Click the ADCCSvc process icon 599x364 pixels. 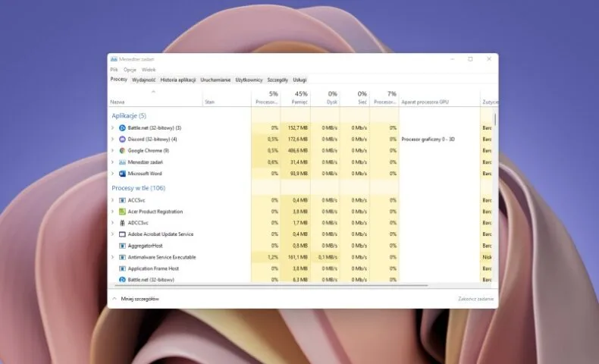point(122,223)
